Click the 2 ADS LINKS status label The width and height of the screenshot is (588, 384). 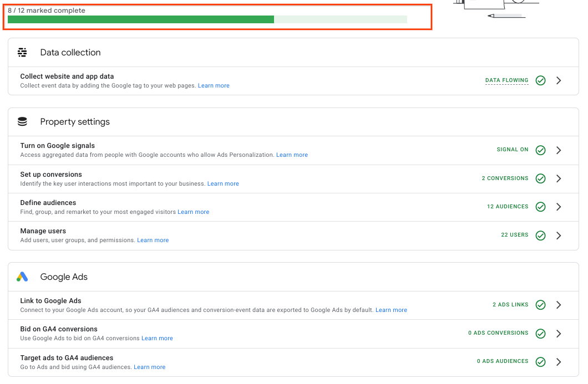[510, 305]
